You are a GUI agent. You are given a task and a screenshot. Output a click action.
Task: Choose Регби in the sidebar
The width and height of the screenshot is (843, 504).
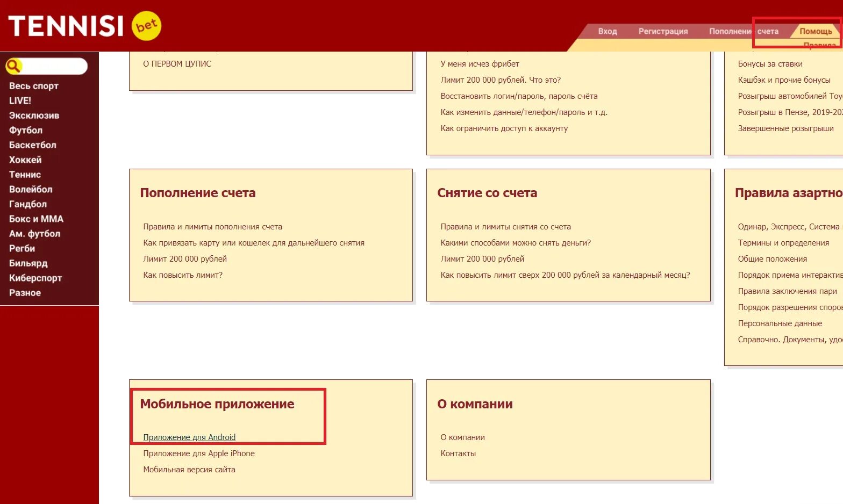pyautogui.click(x=22, y=248)
